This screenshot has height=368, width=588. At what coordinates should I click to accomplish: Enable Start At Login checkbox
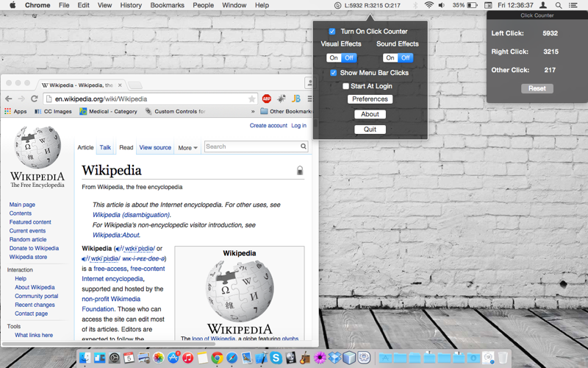point(345,86)
